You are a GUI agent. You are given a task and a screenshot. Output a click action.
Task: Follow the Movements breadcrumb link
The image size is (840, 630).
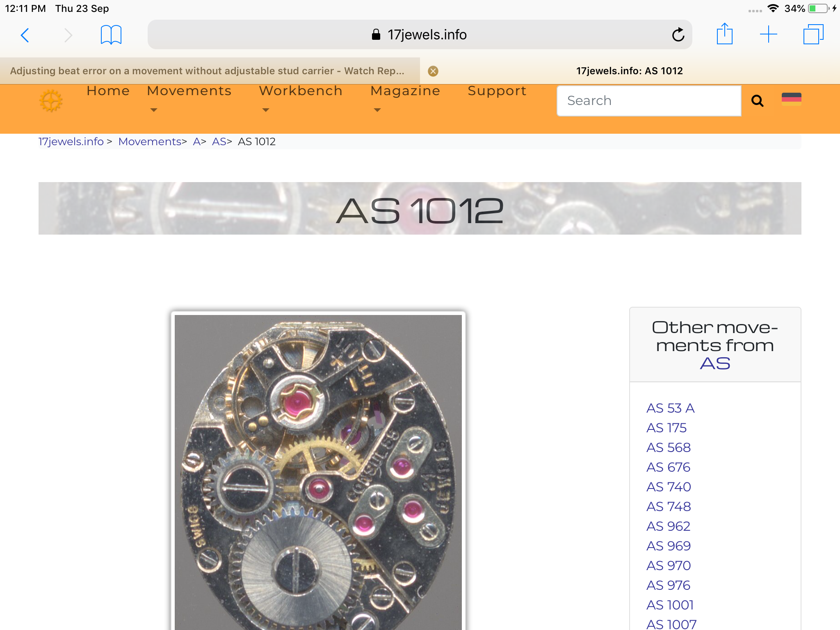point(150,142)
